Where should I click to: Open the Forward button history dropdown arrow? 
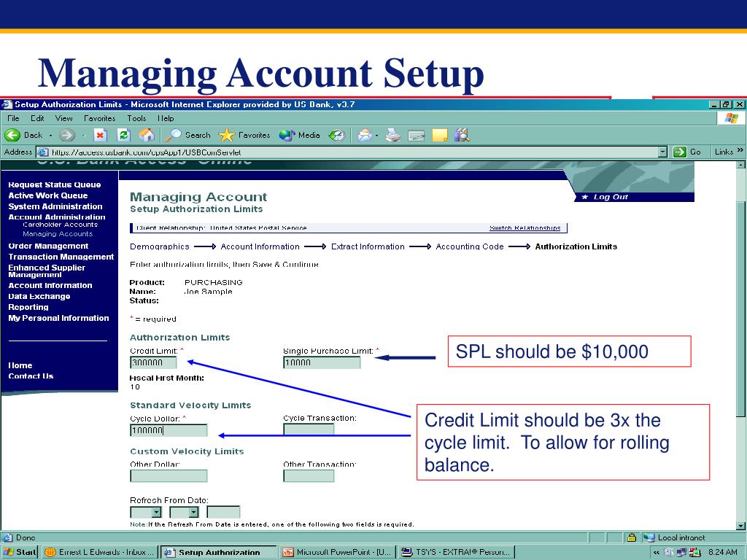[x=83, y=136]
